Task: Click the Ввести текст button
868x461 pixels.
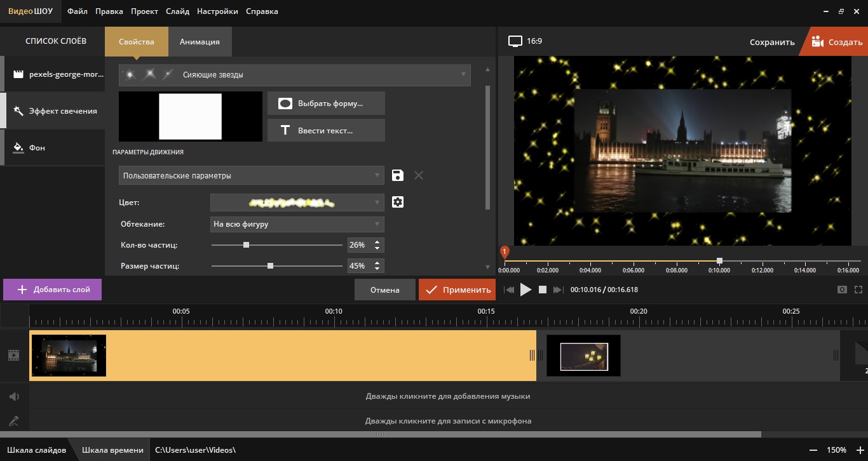Action: pos(326,130)
